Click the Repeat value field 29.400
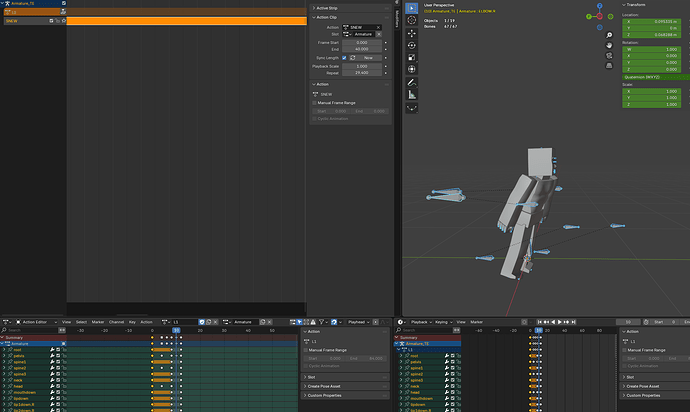690x412 pixels. 362,73
